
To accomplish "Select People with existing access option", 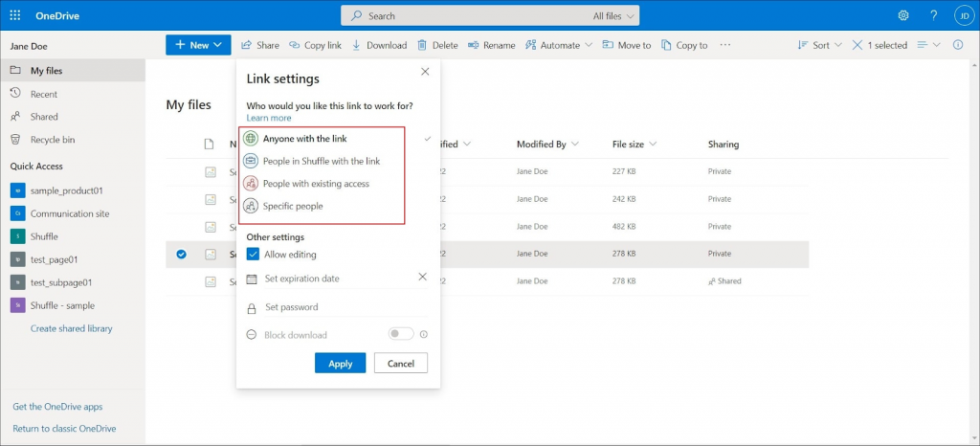I will point(316,184).
